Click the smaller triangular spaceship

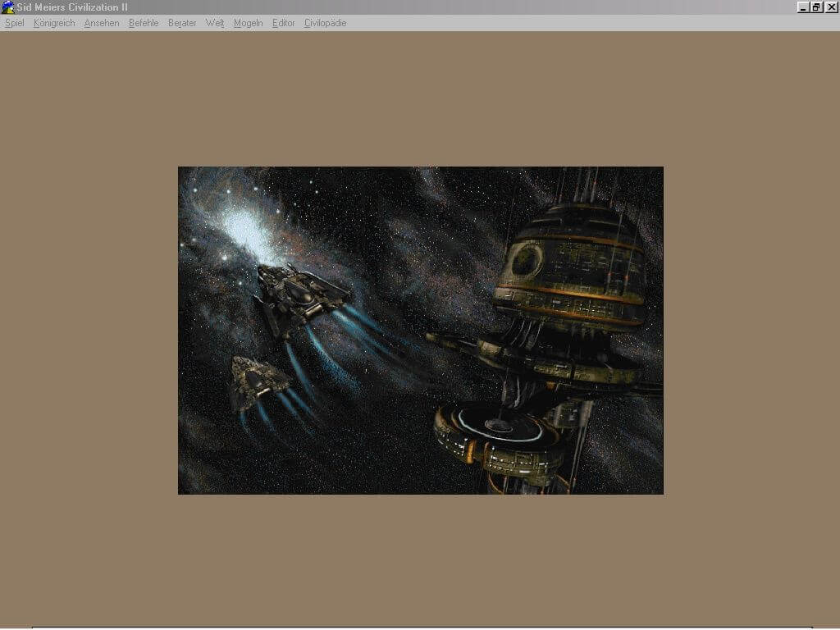click(257, 383)
